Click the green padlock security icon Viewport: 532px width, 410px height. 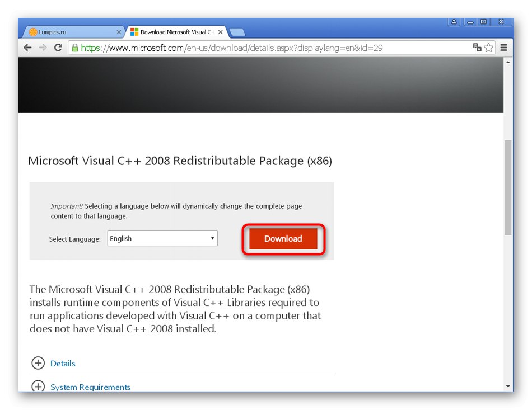coord(75,48)
